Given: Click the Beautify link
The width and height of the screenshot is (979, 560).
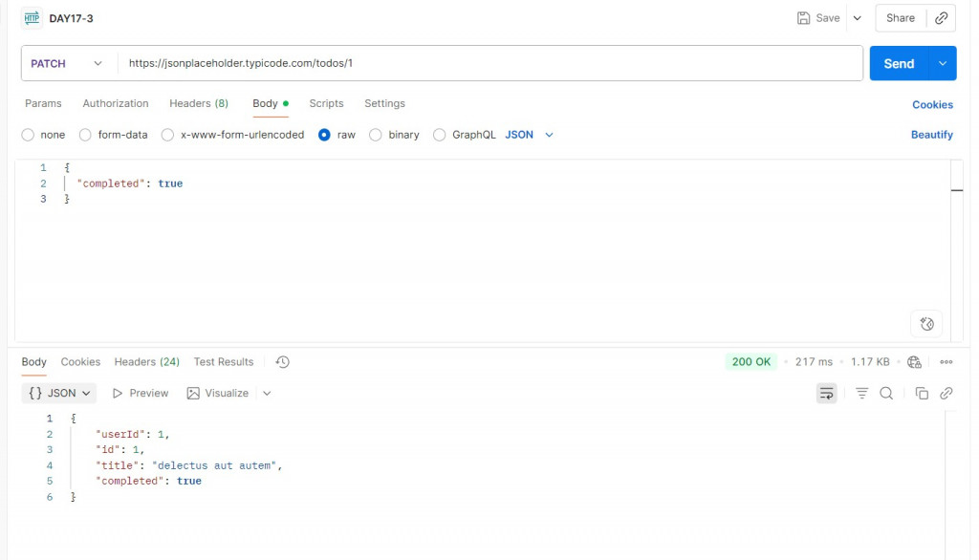Looking at the screenshot, I should (931, 135).
